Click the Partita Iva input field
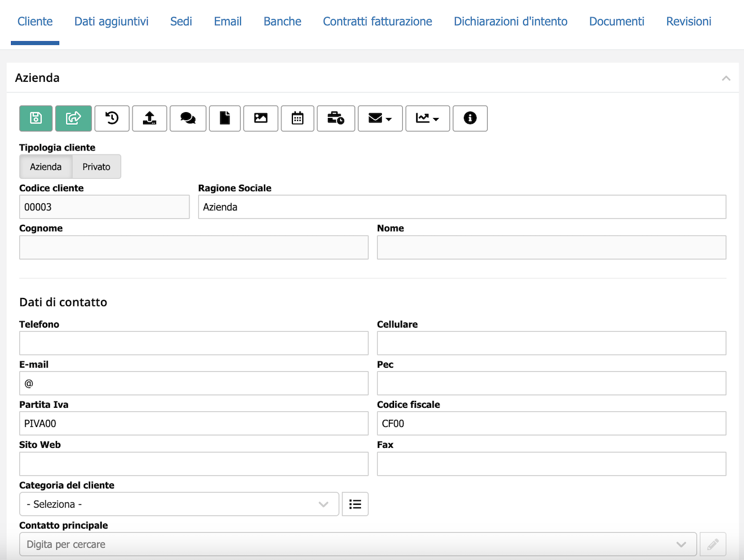This screenshot has height=560, width=744. click(194, 423)
